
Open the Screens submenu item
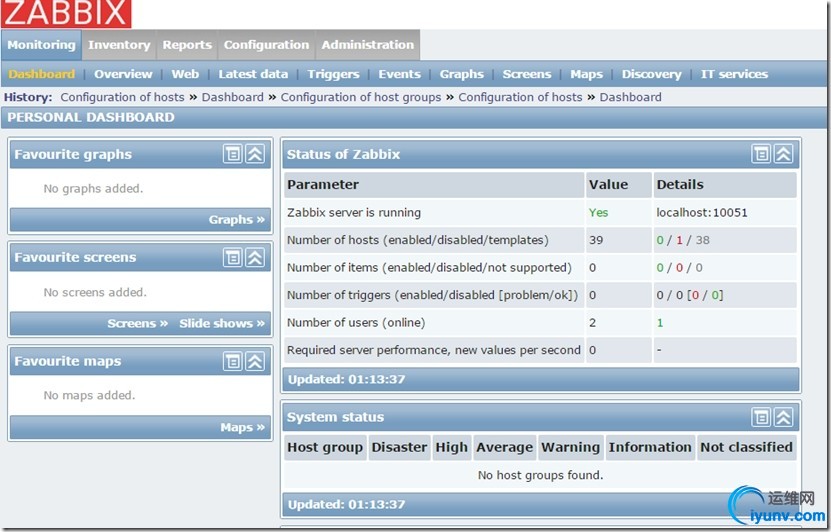point(527,74)
